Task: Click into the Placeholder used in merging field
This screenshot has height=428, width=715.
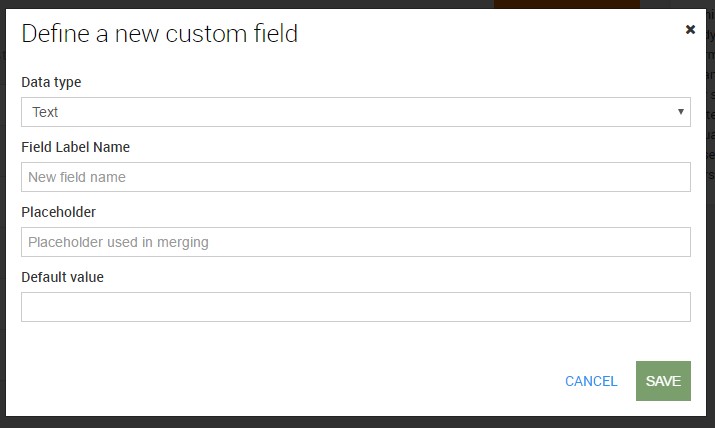Action: pos(356,242)
